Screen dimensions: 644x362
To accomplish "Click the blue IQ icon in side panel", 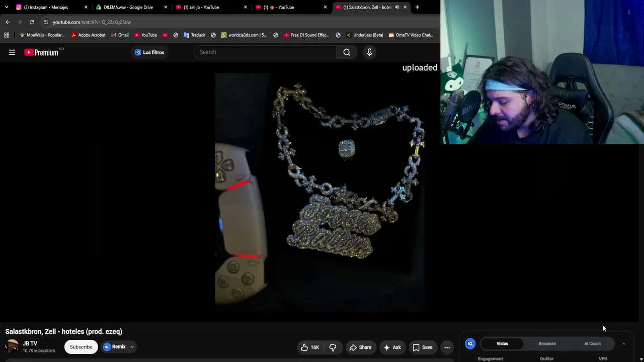I will (470, 344).
